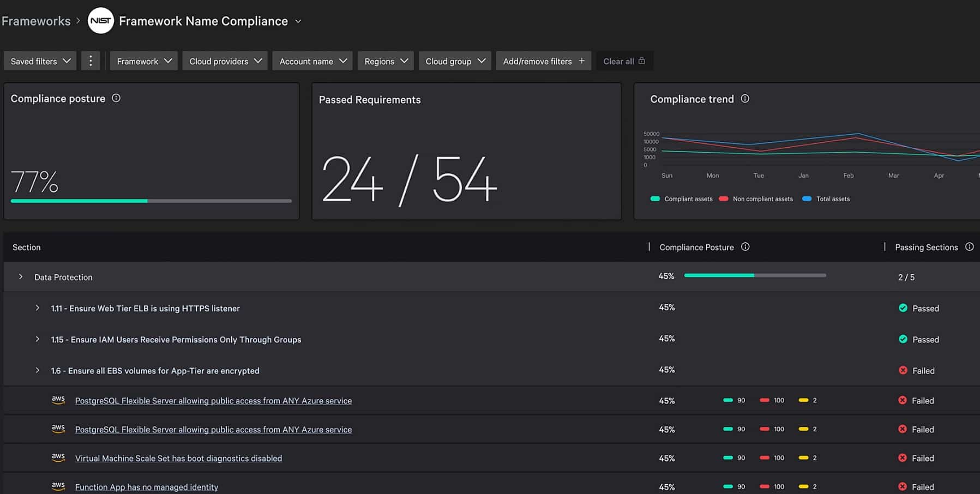Click the AWS icon beside Virtual Machine Scale Set
980x494 pixels.
tap(58, 457)
